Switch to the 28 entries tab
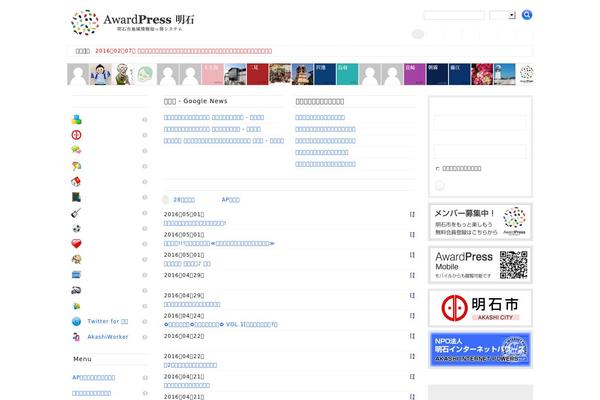 click(x=184, y=200)
